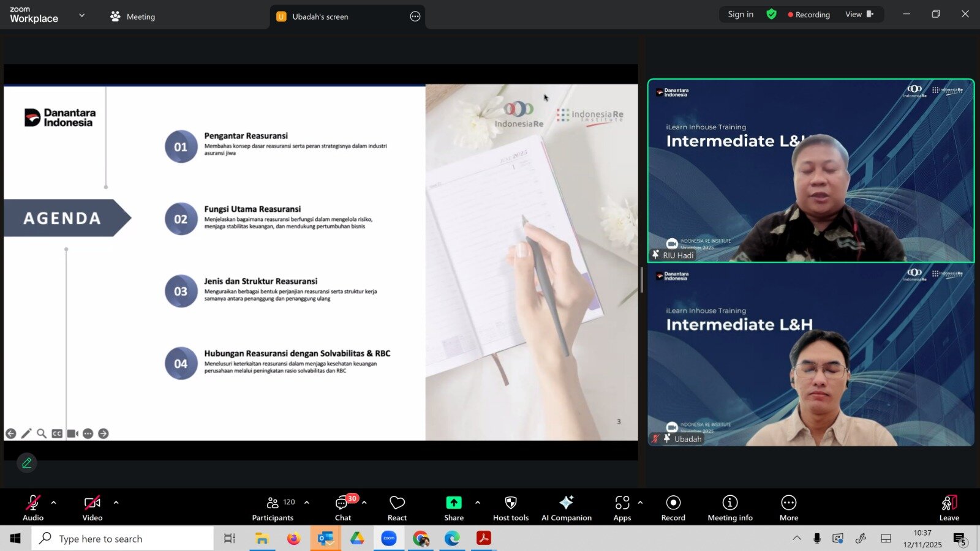Open the Apps panel
This screenshot has width=980, height=551.
click(622, 508)
